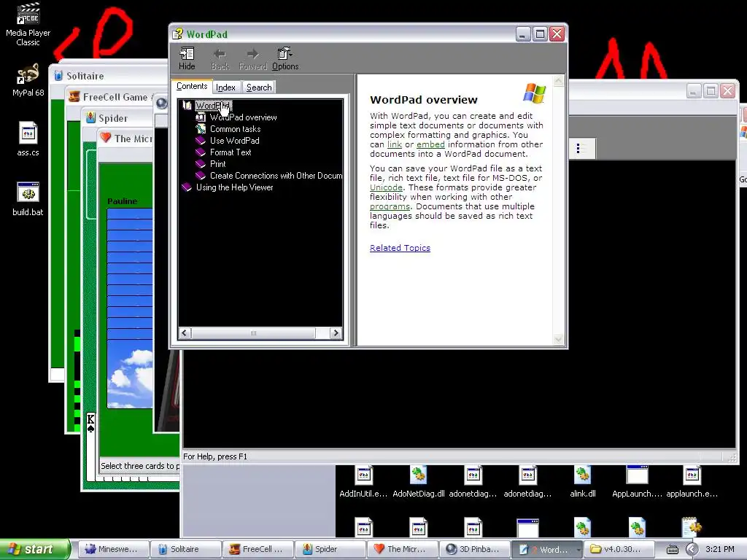
Task: Click the Solitaire window title icon
Action: (x=58, y=76)
